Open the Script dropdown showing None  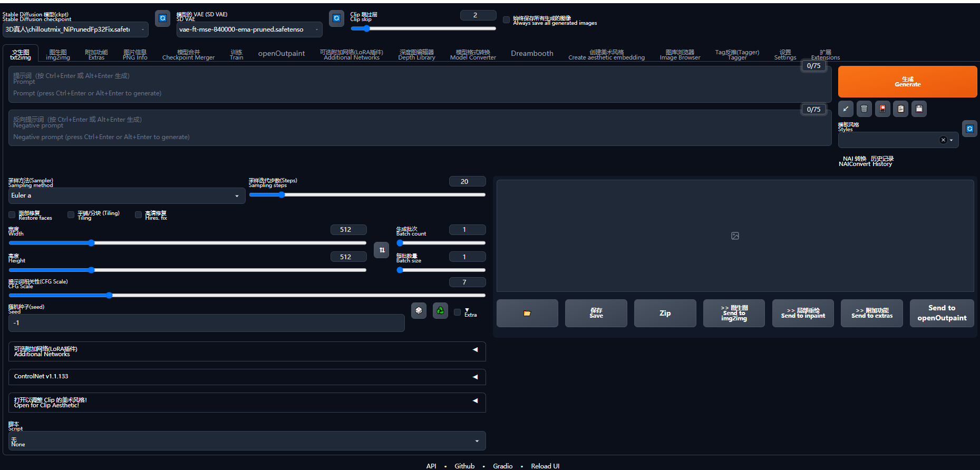pos(247,441)
